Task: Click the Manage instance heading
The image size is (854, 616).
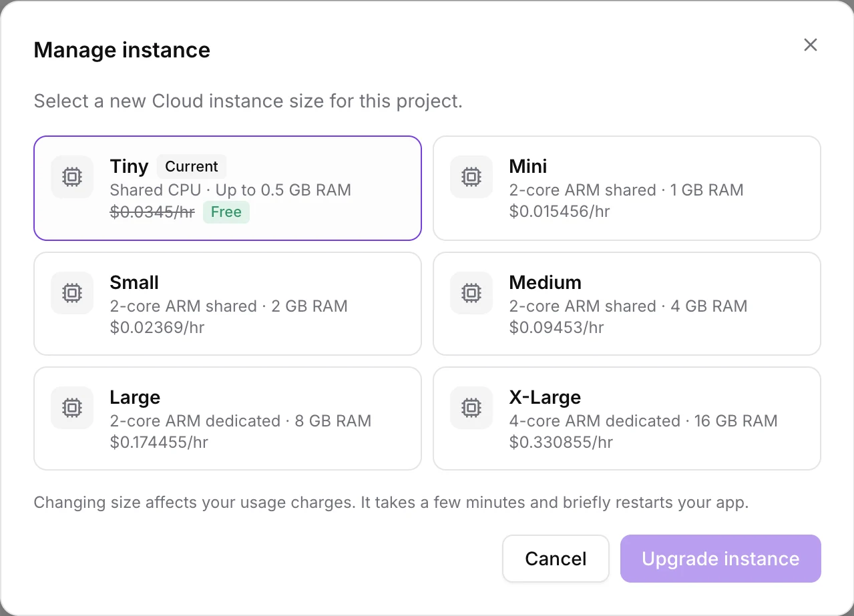Action: 122,50
